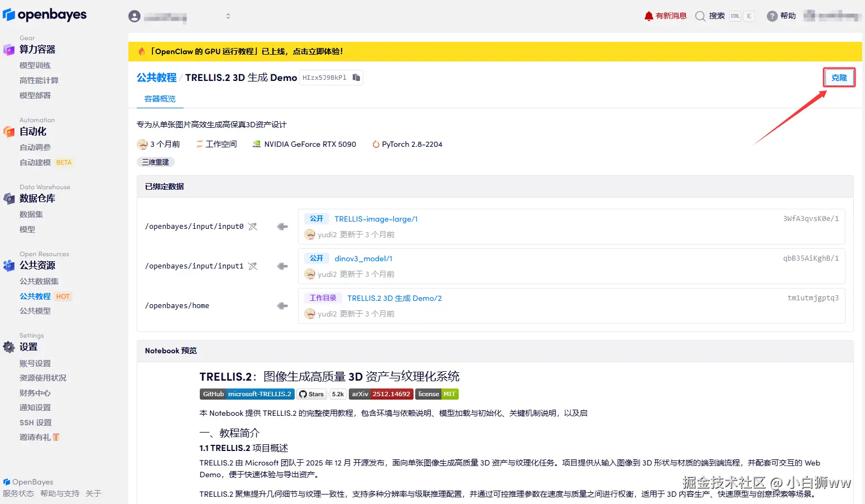Click the license MIT badge
The width and height of the screenshot is (865, 504).
point(437,394)
